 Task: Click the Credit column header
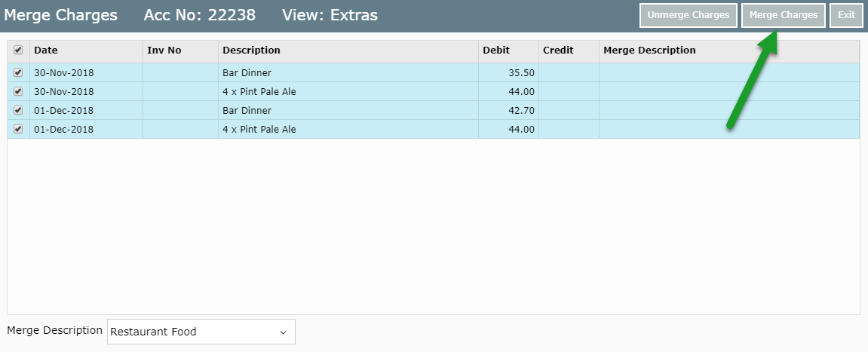[x=558, y=51]
